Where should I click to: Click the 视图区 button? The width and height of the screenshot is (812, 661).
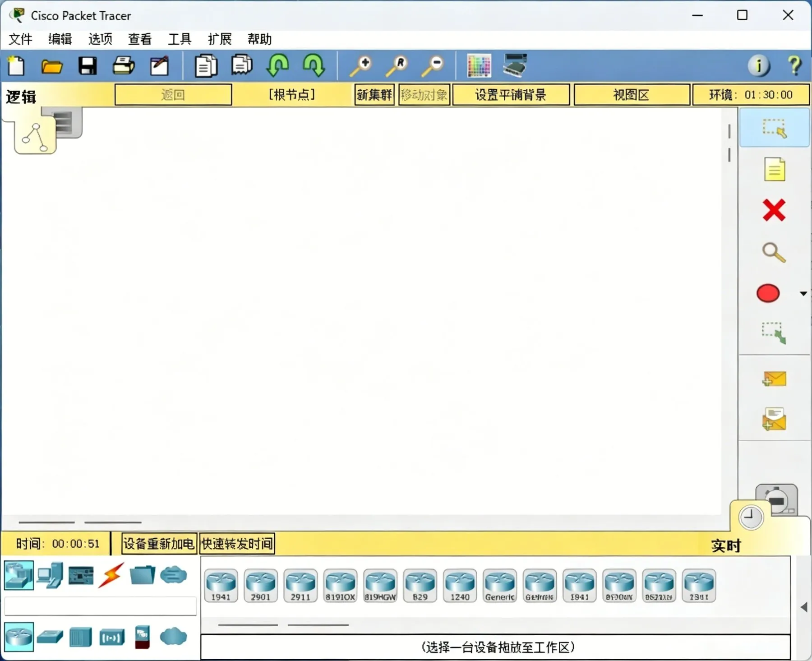pyautogui.click(x=632, y=95)
